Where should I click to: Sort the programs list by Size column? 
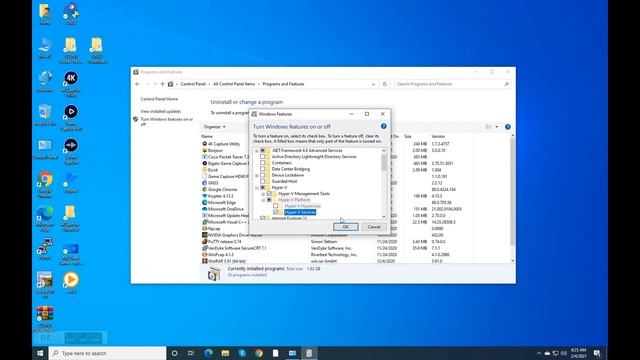click(408, 136)
